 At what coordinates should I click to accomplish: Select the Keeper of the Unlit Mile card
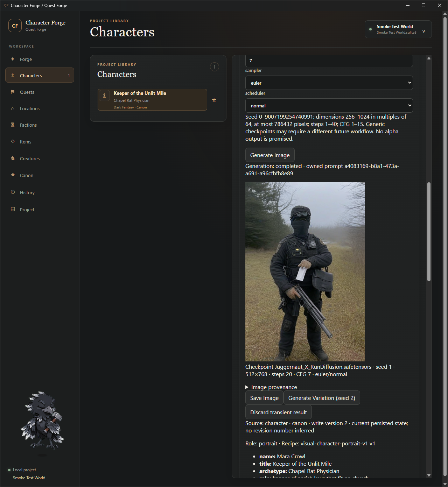tap(152, 100)
